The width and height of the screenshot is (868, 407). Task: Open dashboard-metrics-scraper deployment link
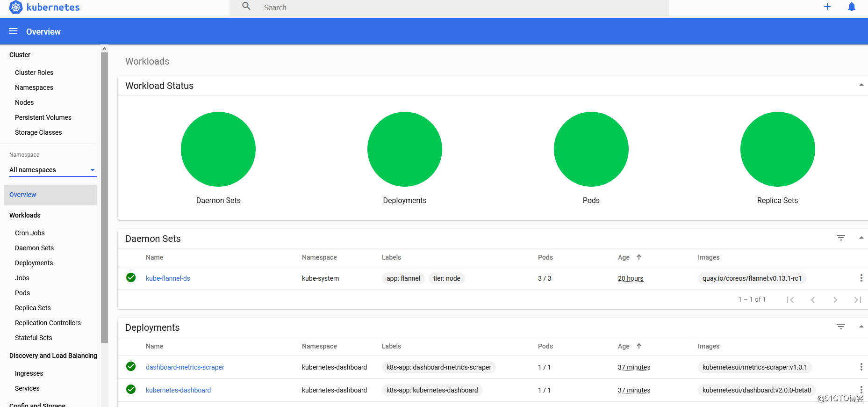point(185,367)
